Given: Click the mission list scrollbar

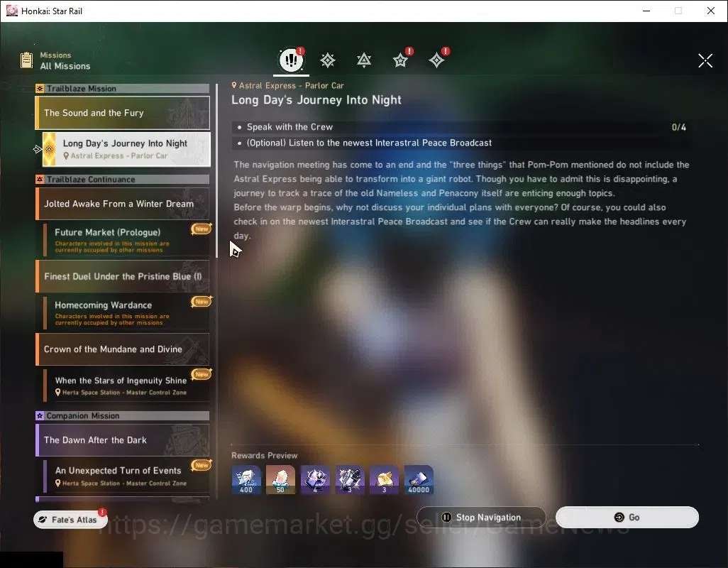Looking at the screenshot, I should (x=216, y=171).
